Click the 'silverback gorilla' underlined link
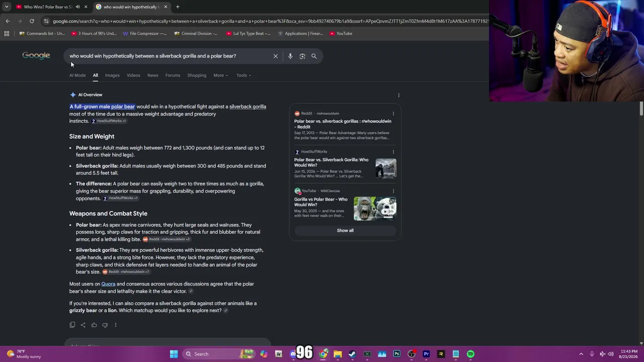 pos(248,107)
